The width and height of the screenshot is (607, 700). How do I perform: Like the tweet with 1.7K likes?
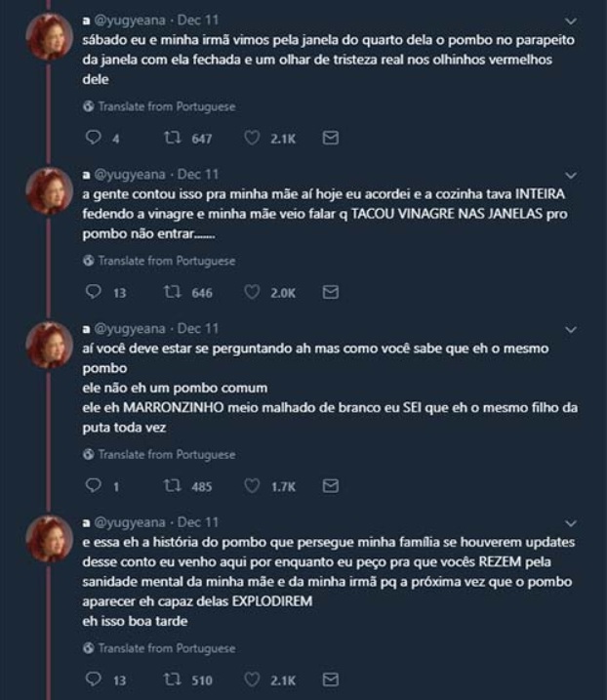[252, 485]
